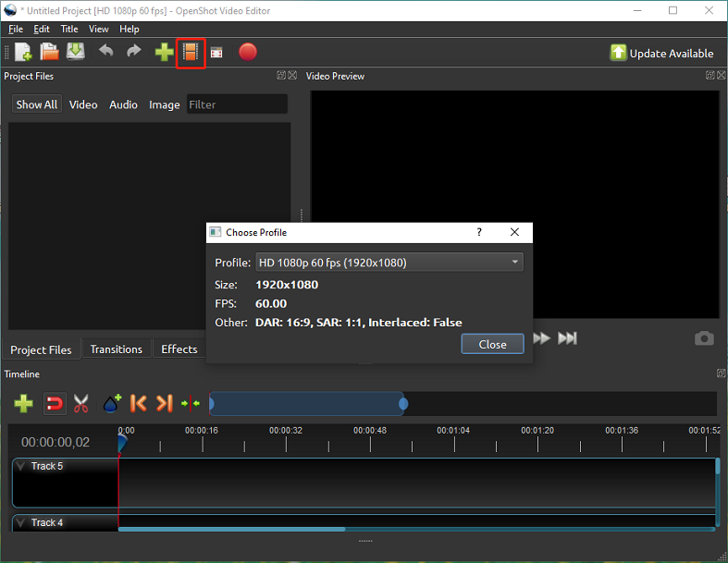Image resolution: width=728 pixels, height=563 pixels.
Task: Expand Track 4 options arrow
Action: tap(20, 522)
